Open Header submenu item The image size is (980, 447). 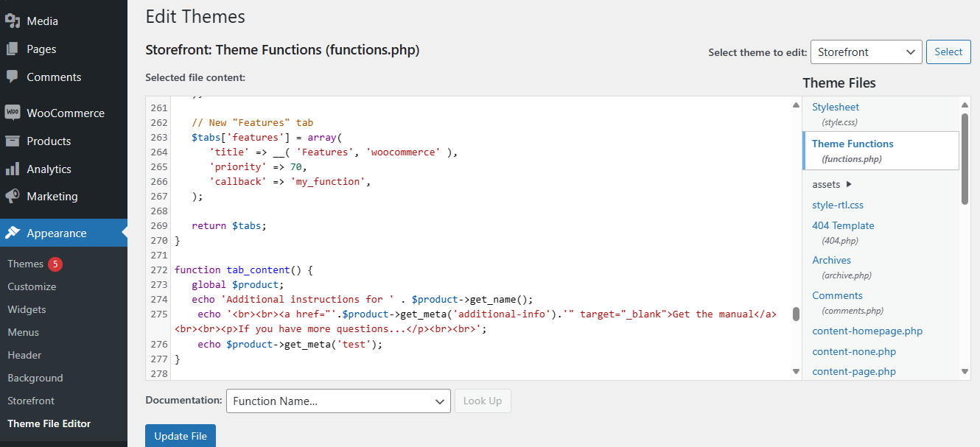pyautogui.click(x=24, y=355)
